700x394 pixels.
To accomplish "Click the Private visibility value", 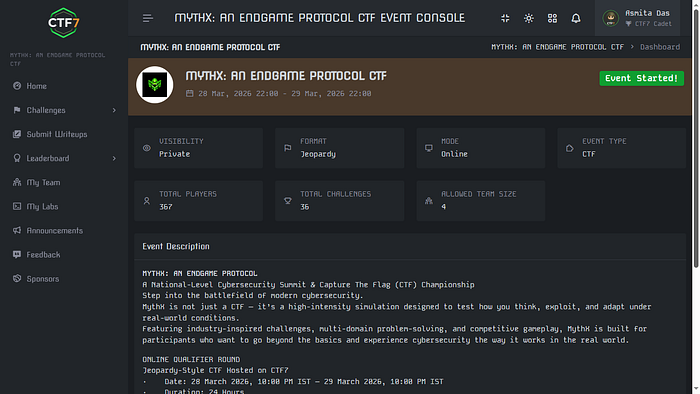I will (175, 154).
